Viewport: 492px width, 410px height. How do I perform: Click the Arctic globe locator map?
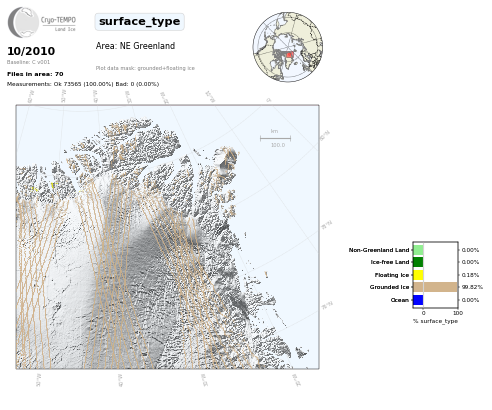(x=288, y=47)
